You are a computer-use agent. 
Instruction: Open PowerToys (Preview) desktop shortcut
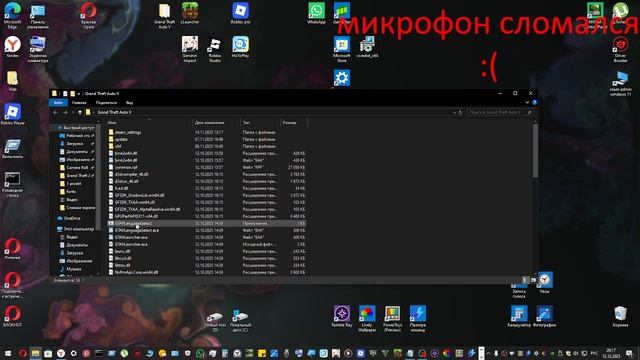392,318
